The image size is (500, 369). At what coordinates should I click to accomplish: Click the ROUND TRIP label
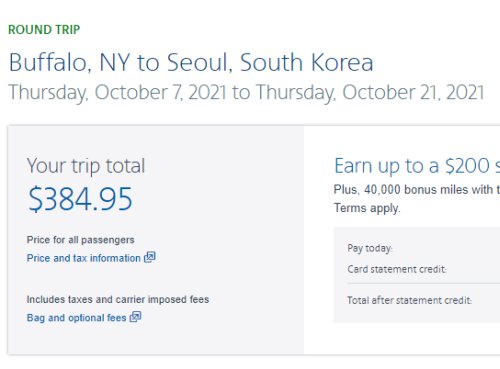coord(44,30)
